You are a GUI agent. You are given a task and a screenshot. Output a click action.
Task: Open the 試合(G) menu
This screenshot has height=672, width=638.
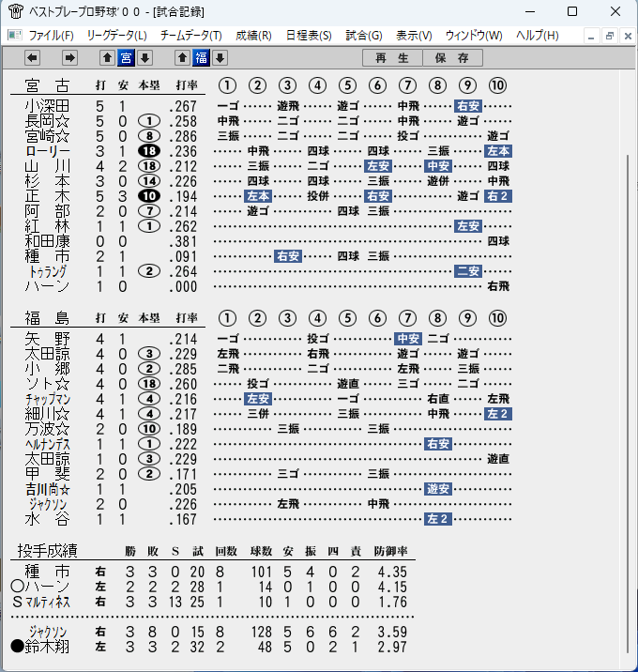tap(364, 35)
